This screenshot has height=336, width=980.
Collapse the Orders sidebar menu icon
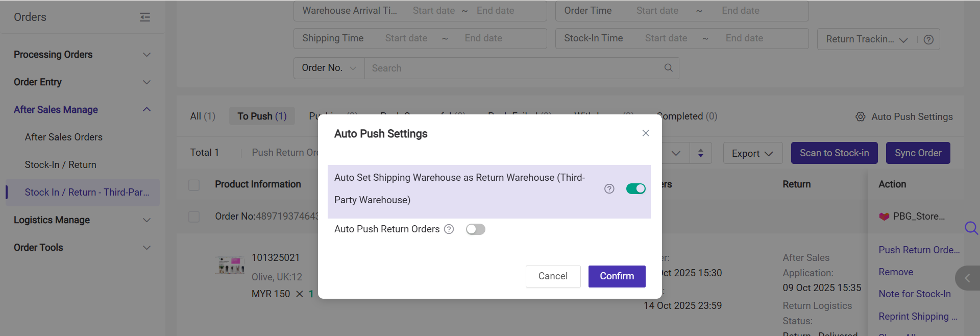point(145,17)
